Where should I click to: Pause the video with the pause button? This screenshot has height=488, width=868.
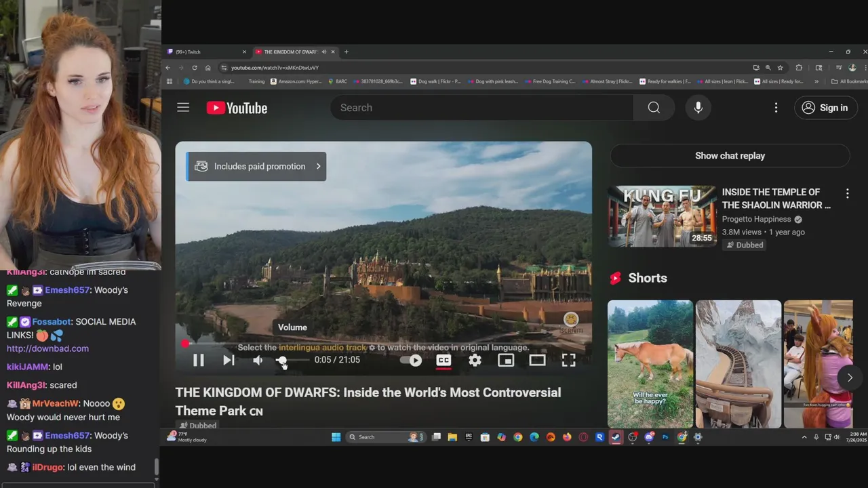[x=198, y=361]
